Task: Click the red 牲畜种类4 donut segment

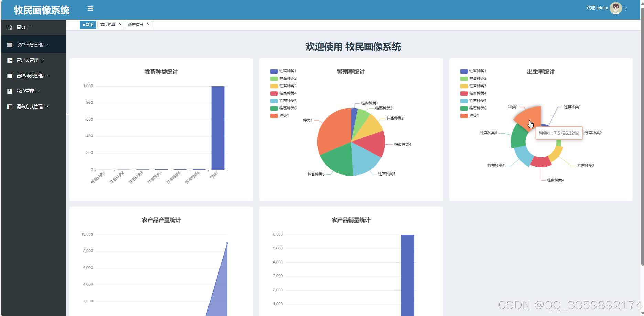Action: pos(541,161)
